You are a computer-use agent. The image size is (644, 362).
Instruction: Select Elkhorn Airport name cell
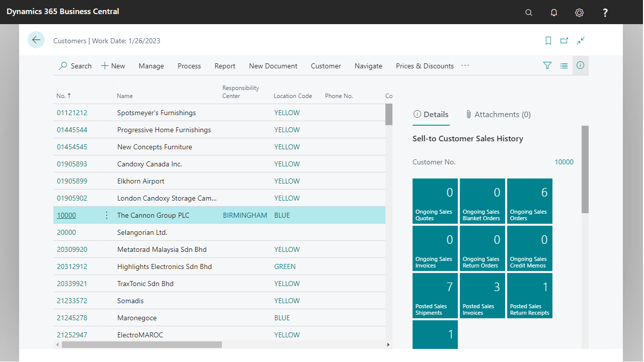coord(141,181)
